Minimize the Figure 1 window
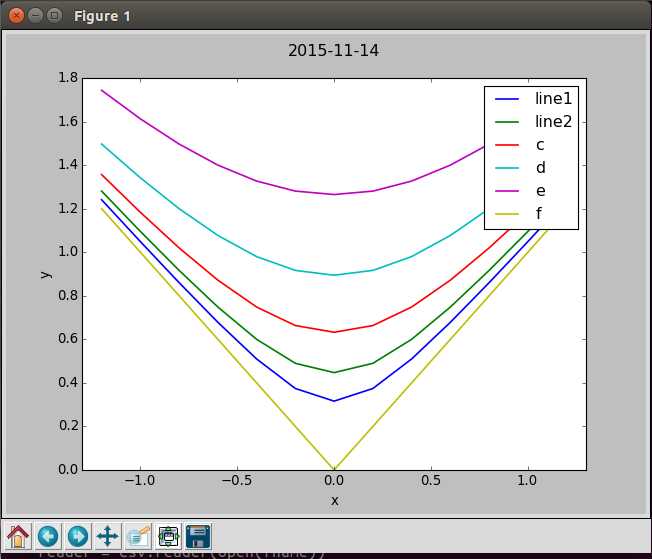This screenshot has height=559, width=652. tap(35, 16)
